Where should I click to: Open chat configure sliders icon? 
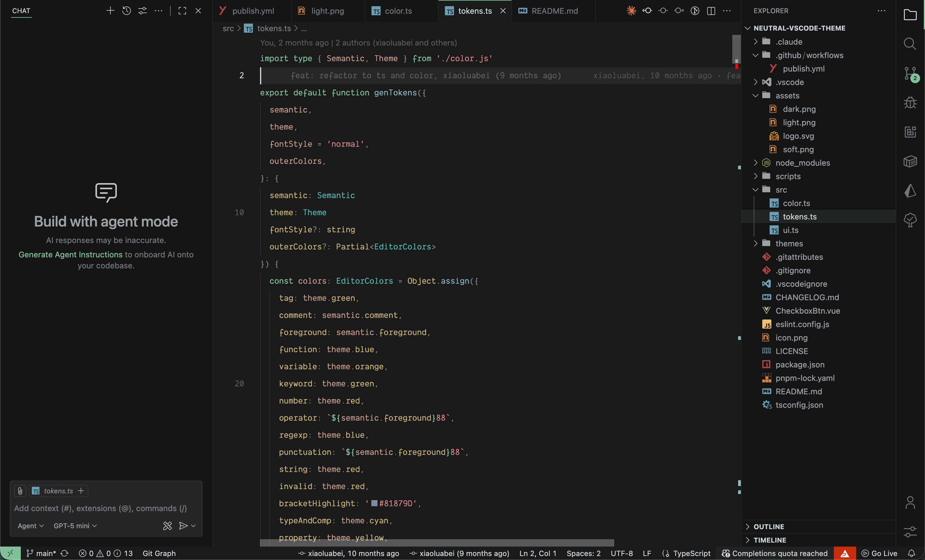click(143, 10)
